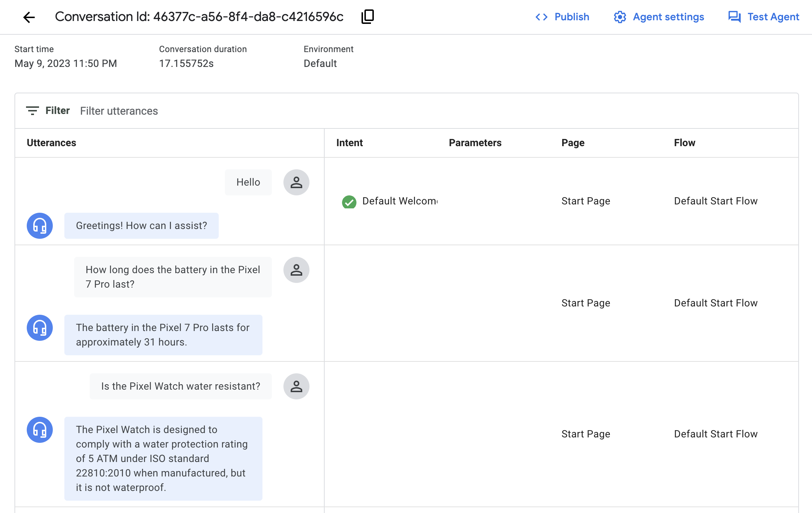Screen dimensions: 812x513
Task: Click the Intent column header
Action: (x=349, y=143)
